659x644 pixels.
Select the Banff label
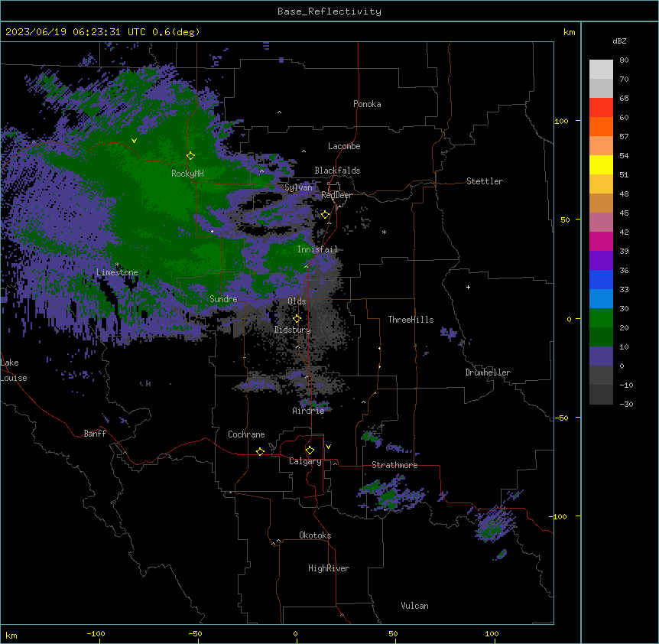(x=95, y=434)
